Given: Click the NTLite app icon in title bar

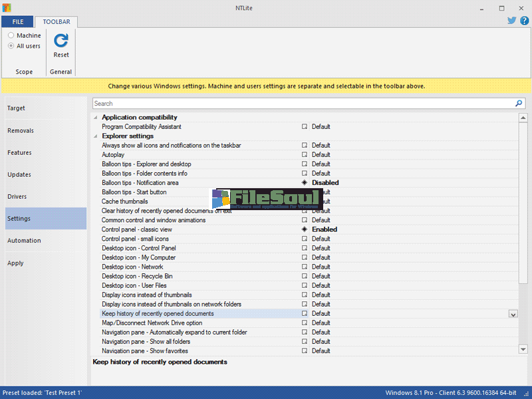Looking at the screenshot, I should tap(7, 9).
